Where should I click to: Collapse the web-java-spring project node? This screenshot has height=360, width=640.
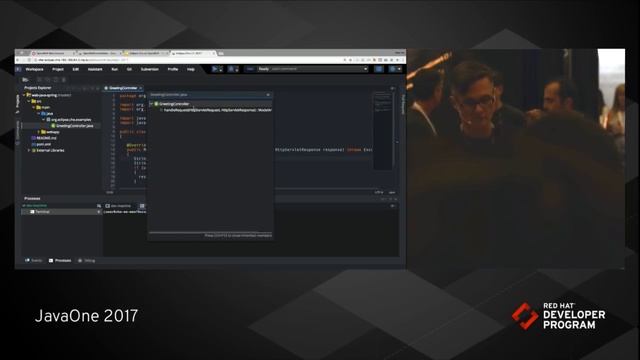[x=24, y=95]
